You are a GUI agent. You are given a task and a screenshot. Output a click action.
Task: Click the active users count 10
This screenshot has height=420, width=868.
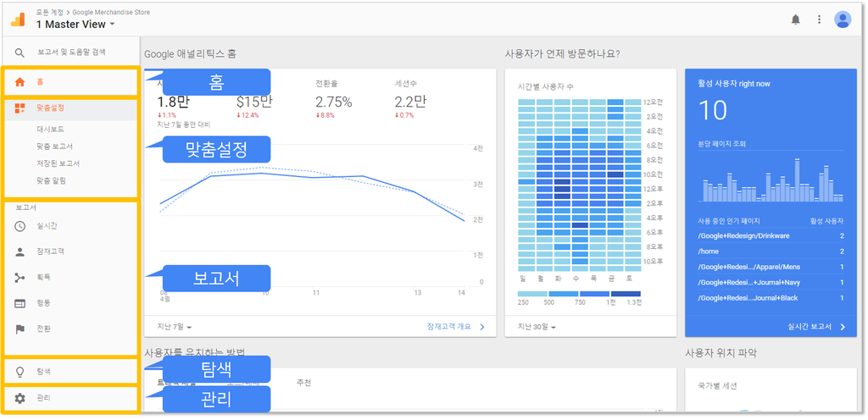pyautogui.click(x=712, y=111)
